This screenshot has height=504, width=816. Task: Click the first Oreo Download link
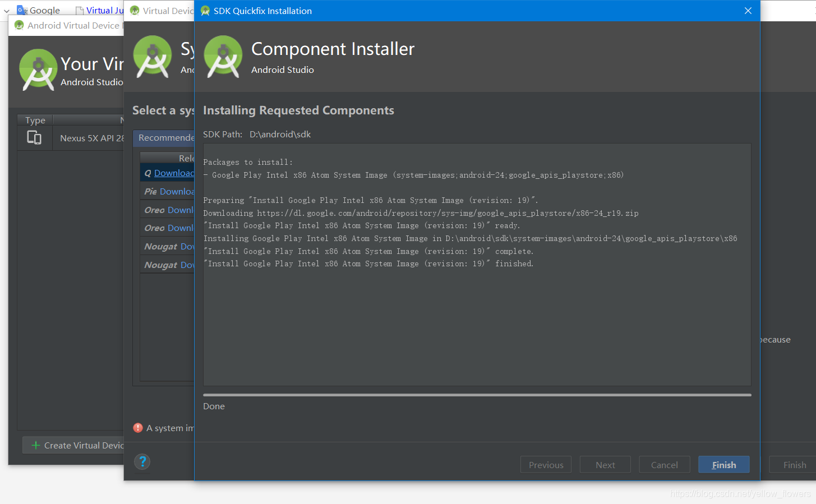click(x=181, y=210)
